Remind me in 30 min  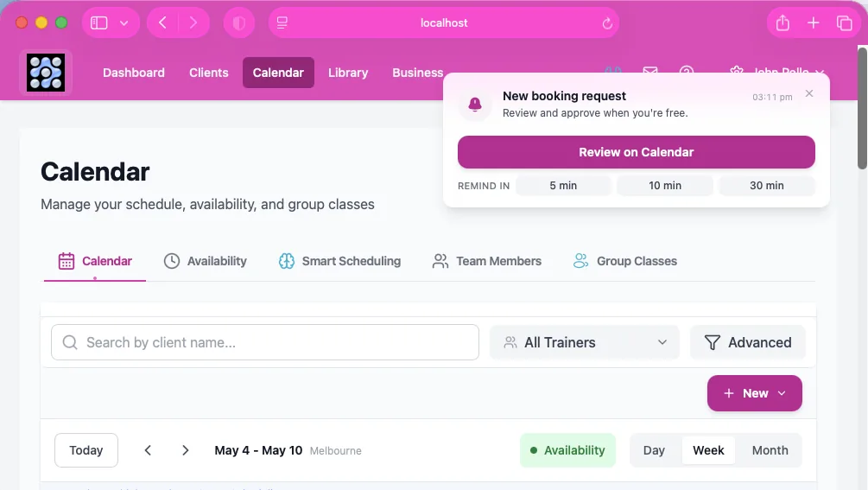pyautogui.click(x=767, y=186)
